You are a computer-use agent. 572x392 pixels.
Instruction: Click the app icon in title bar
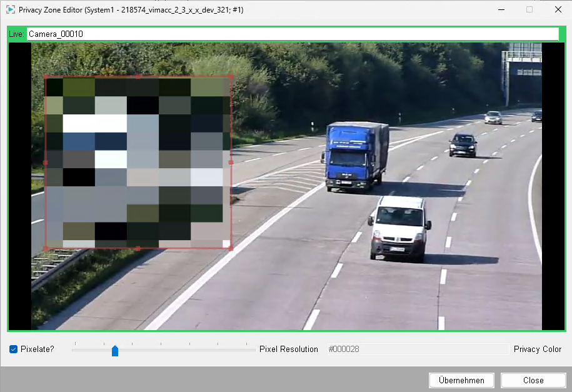(x=11, y=9)
